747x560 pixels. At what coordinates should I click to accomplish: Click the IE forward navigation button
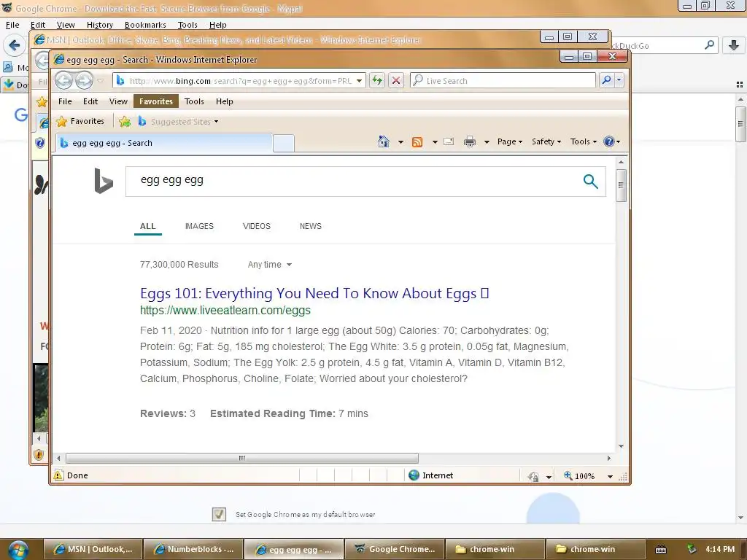coord(85,80)
